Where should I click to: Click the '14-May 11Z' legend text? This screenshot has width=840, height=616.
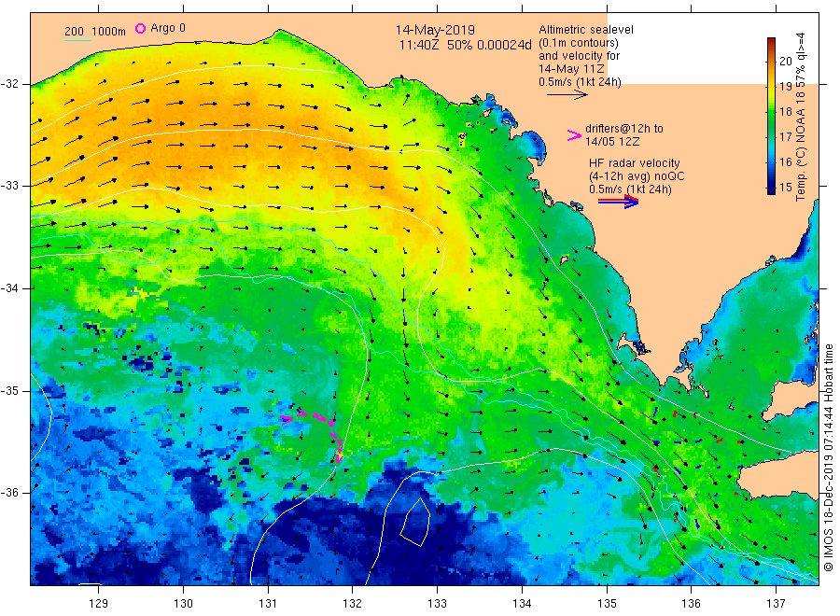point(571,69)
